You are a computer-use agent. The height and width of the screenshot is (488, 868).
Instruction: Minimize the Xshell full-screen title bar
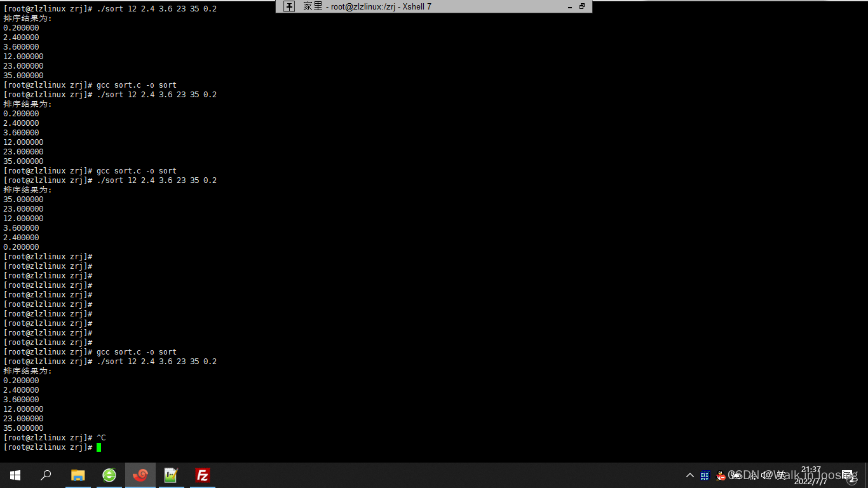coord(570,6)
